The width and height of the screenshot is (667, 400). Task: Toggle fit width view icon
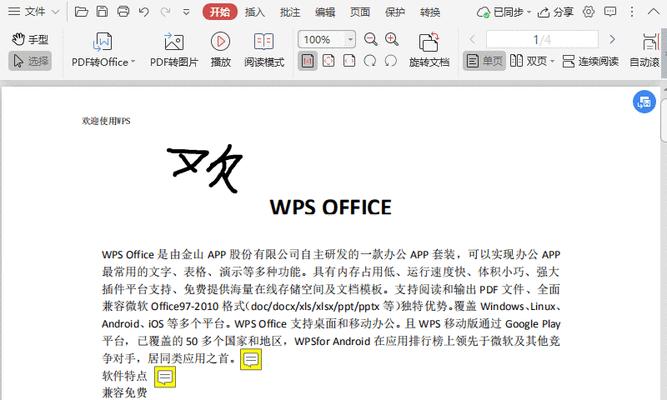(x=349, y=61)
